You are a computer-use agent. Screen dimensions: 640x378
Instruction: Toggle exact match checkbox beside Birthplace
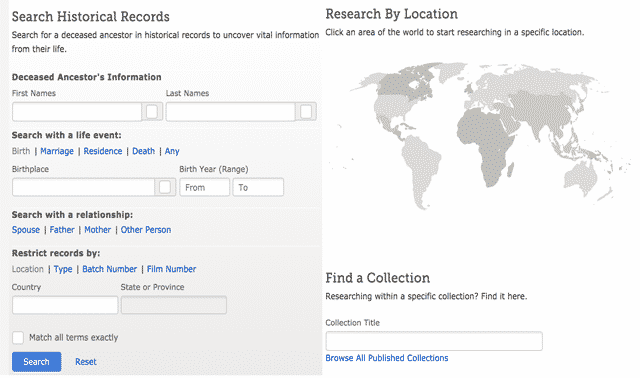pyautogui.click(x=165, y=187)
